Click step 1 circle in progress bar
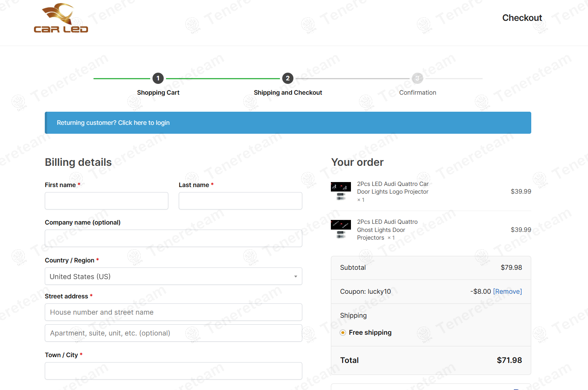 [x=158, y=78]
